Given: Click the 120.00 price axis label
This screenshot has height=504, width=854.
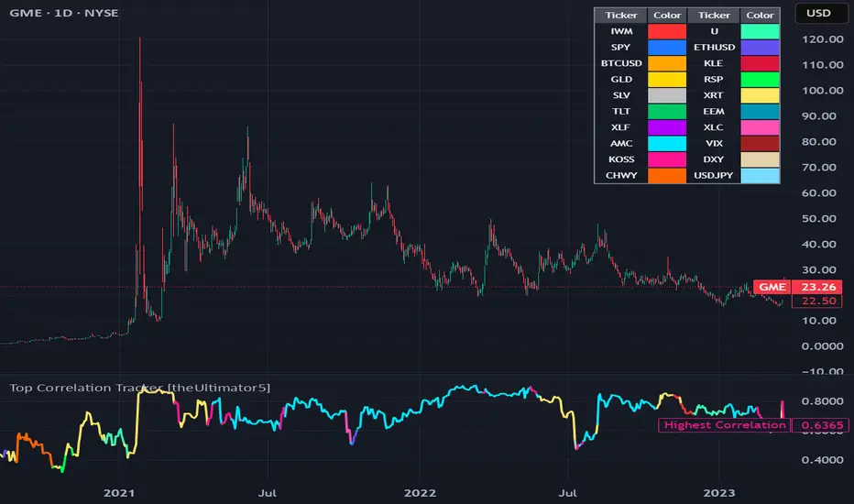Looking at the screenshot, I should coord(823,39).
